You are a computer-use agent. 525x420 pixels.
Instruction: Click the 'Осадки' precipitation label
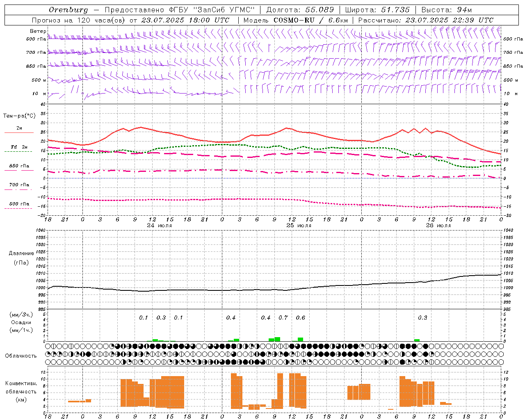[x=21, y=322]
